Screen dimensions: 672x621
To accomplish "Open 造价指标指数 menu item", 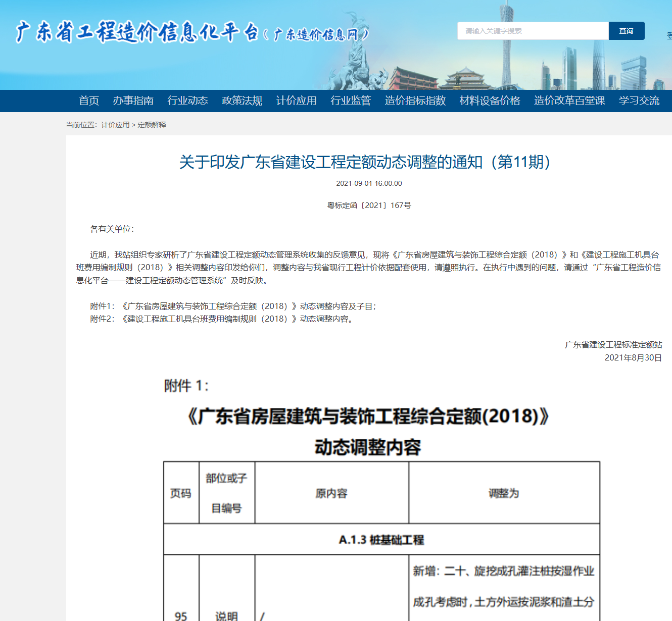I will [415, 100].
